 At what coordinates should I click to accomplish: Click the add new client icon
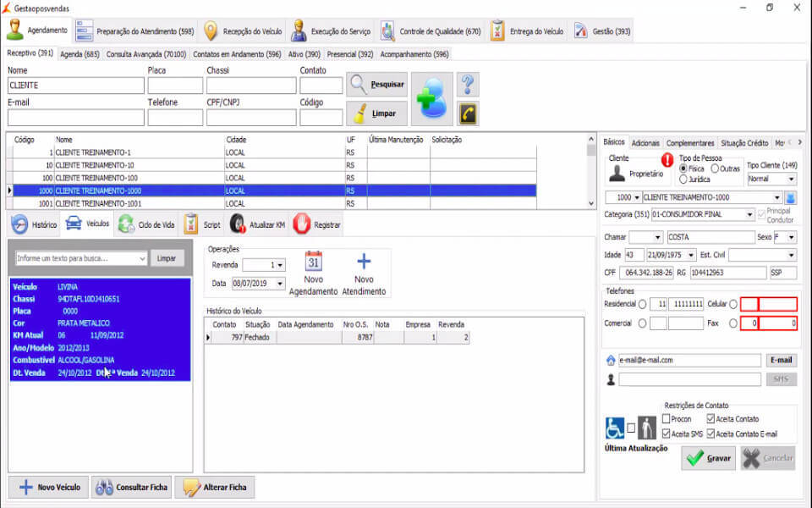coord(432,99)
